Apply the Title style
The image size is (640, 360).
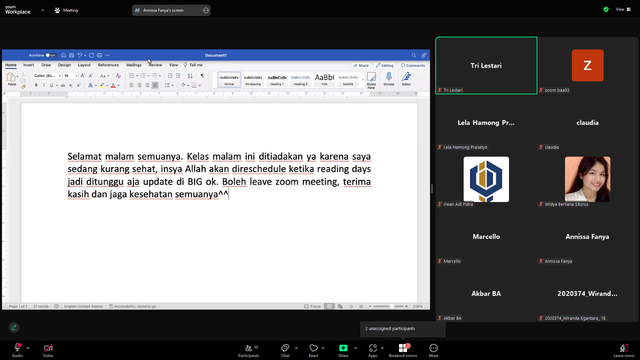click(x=324, y=80)
